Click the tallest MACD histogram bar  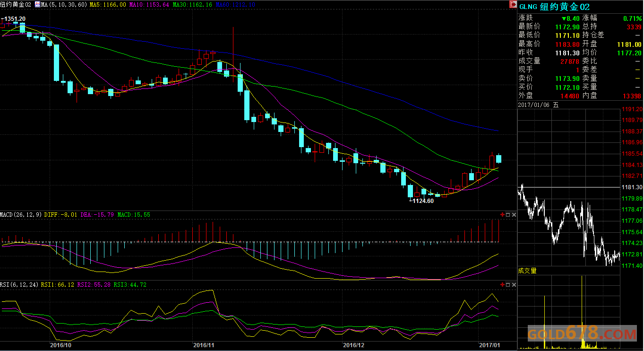click(499, 231)
